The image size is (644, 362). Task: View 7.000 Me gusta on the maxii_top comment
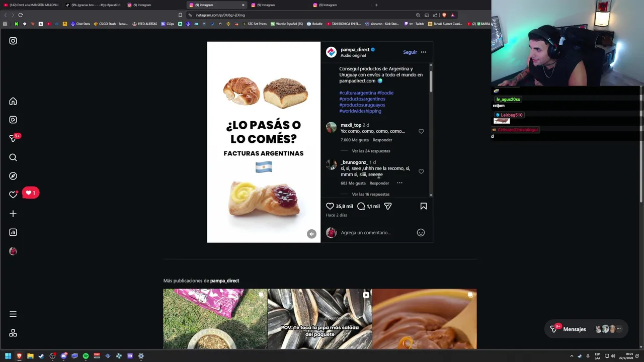click(x=355, y=140)
